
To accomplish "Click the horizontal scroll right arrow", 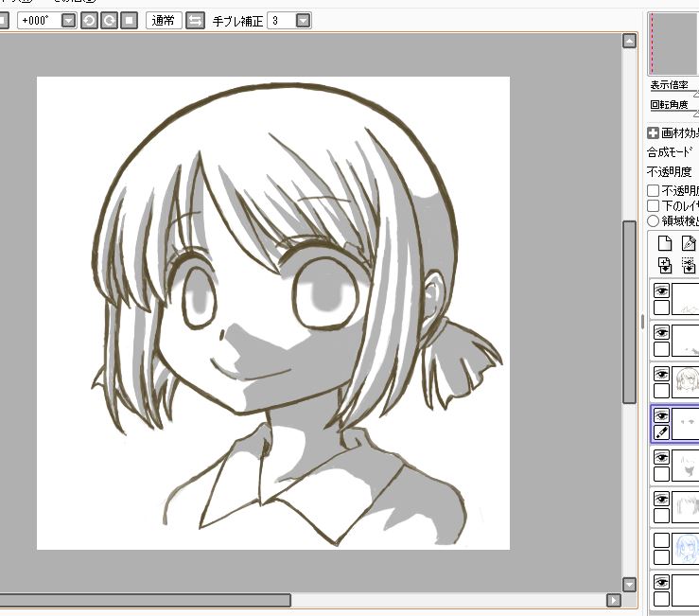I will point(614,601).
